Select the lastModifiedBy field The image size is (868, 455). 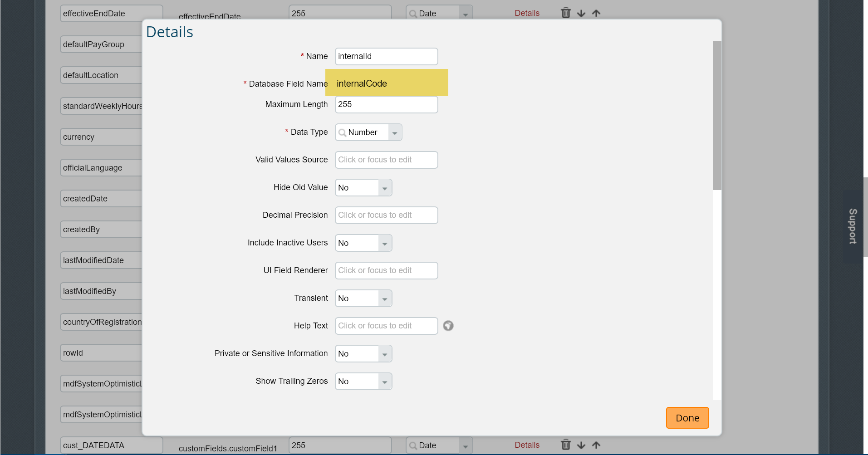tap(101, 291)
